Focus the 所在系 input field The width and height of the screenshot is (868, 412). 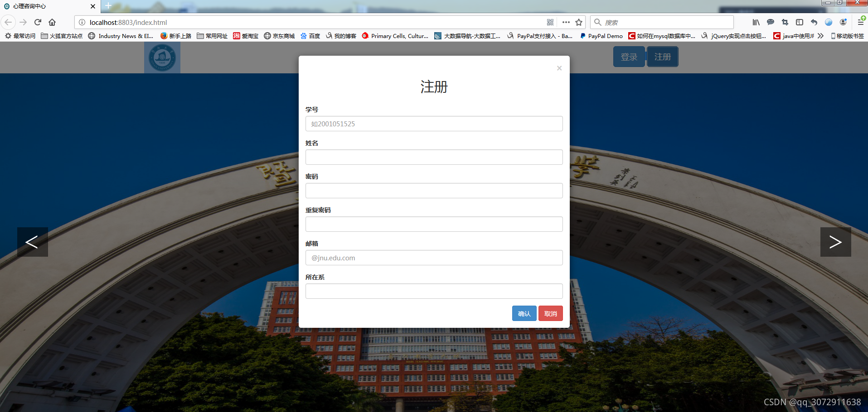coord(434,291)
